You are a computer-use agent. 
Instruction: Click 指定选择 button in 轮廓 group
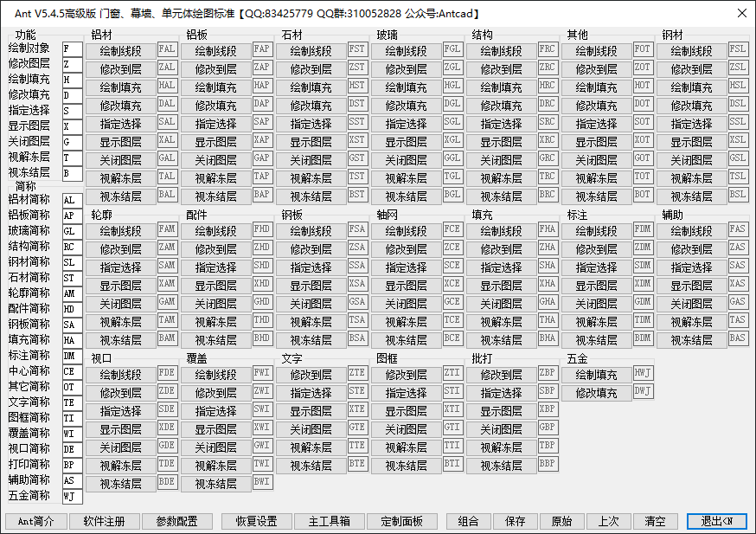click(120, 267)
